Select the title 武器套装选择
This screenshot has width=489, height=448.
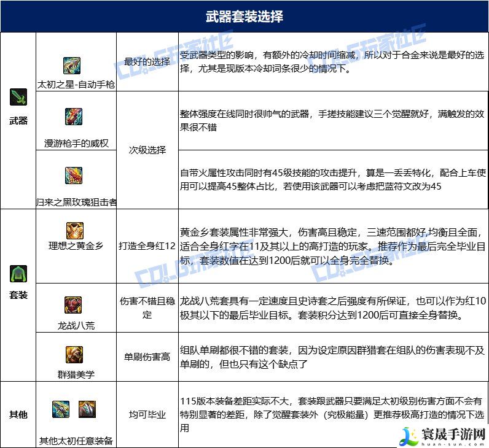[x=244, y=16]
